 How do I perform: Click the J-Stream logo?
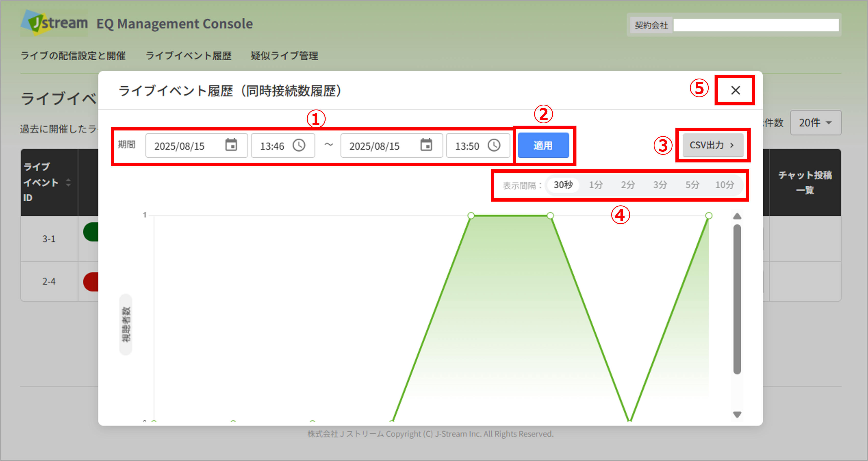point(54,23)
